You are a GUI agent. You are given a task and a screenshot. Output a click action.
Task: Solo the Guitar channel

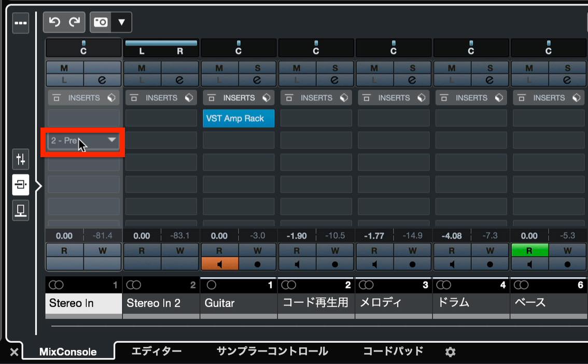[x=257, y=68]
